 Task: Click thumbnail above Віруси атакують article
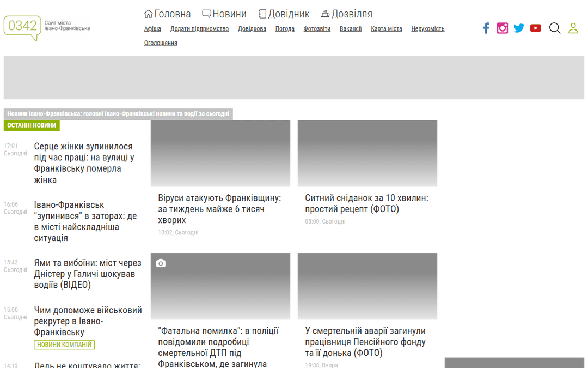(220, 153)
